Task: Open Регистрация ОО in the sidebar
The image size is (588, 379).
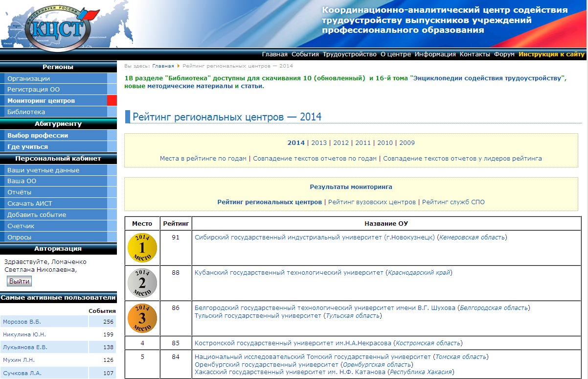Action: tap(59, 90)
